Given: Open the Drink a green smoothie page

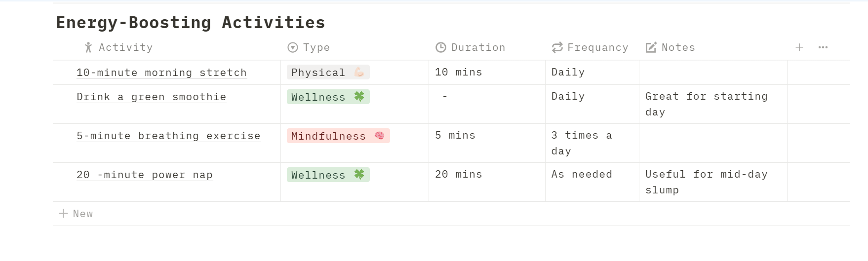Looking at the screenshot, I should pos(151,97).
